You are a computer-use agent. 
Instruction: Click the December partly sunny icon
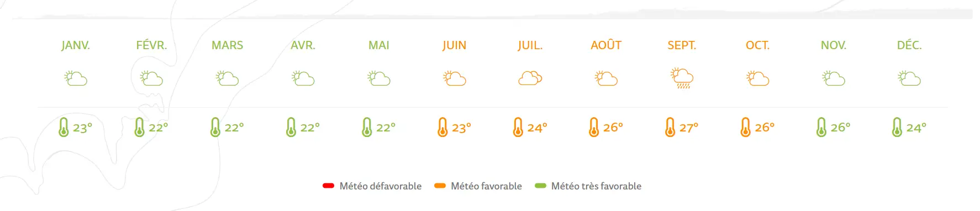[909, 78]
